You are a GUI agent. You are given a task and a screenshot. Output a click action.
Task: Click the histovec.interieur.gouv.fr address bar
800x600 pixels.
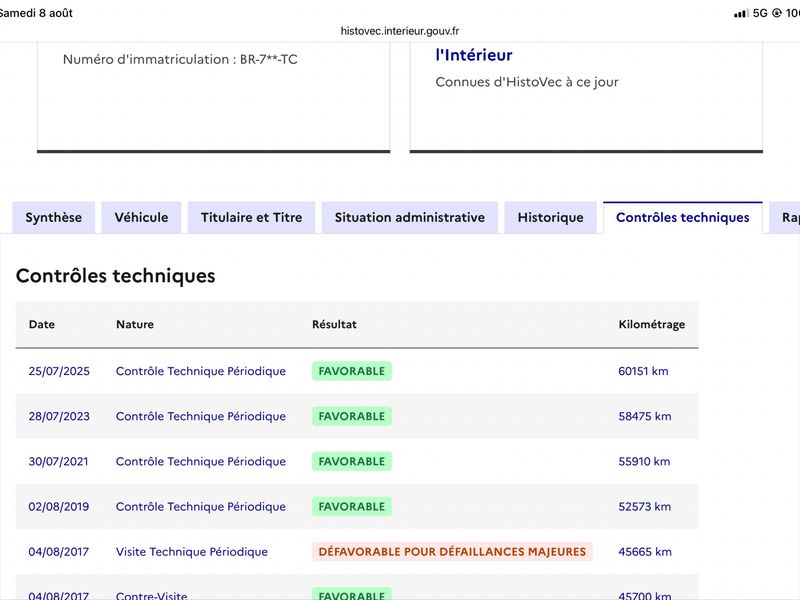(x=400, y=31)
